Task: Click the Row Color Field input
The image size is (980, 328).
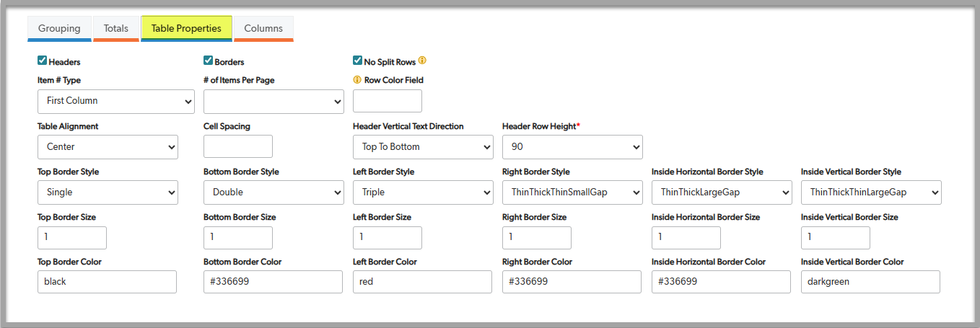Action: click(x=388, y=101)
